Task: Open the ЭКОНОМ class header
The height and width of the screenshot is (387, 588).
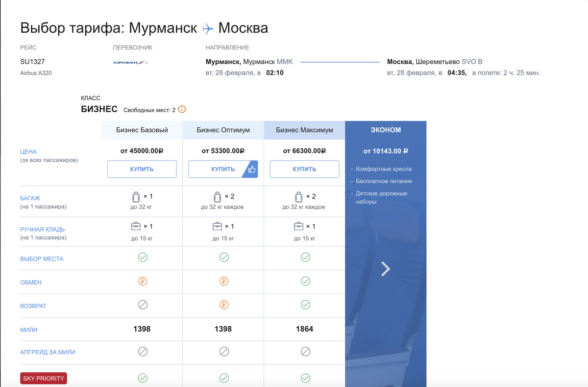Action: tap(386, 130)
